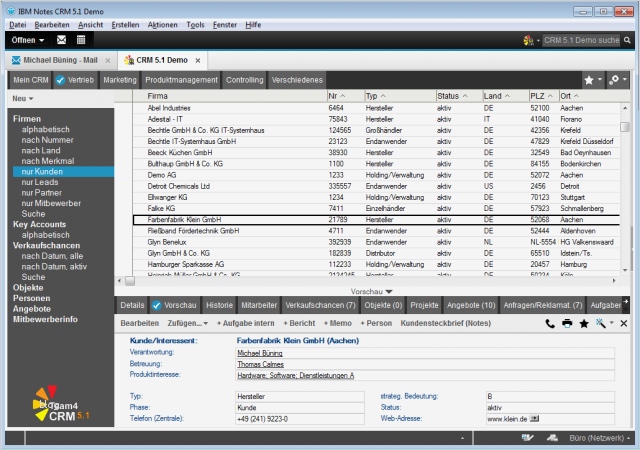
Task: Click the phone call icon in preview toolbar
Action: [550, 324]
